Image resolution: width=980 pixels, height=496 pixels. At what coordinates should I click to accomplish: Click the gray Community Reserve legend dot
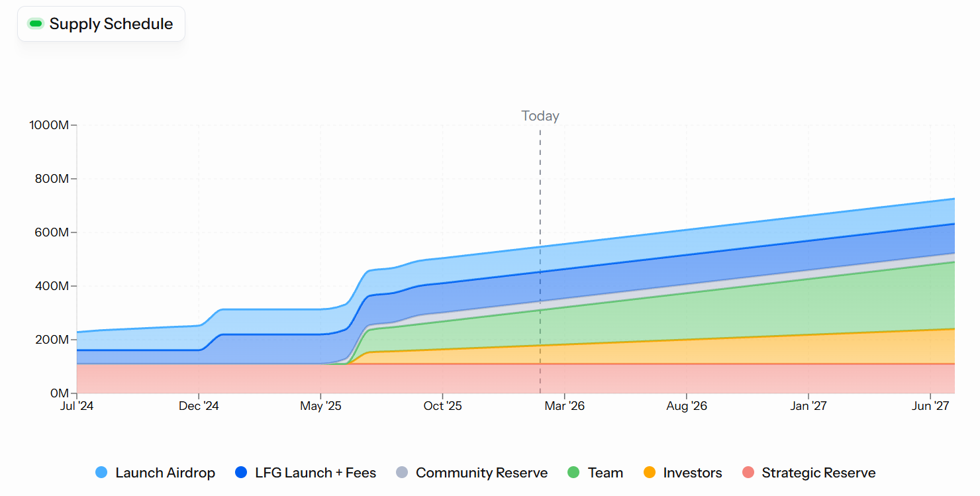click(402, 473)
